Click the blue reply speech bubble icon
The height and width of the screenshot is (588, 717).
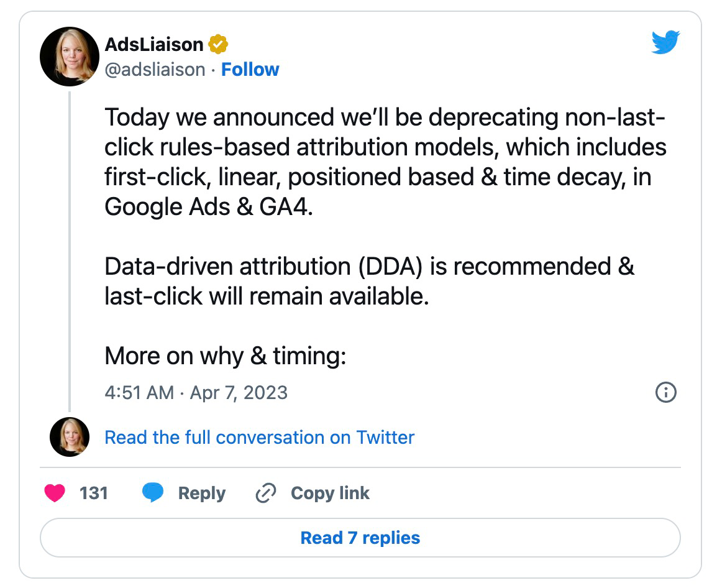coord(153,493)
